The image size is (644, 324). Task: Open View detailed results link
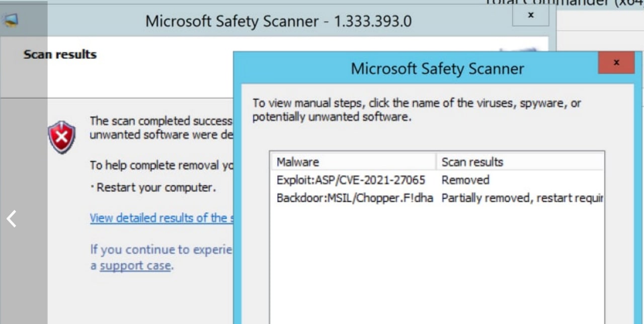161,218
